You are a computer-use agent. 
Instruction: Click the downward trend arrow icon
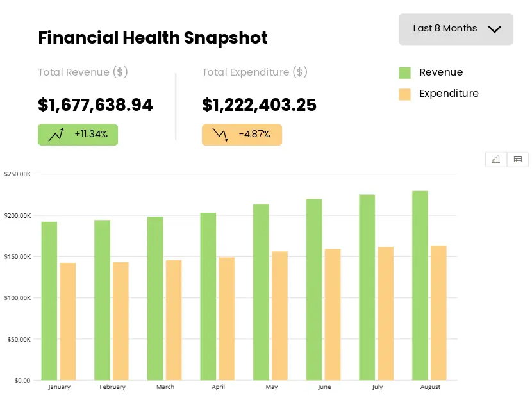(220, 135)
